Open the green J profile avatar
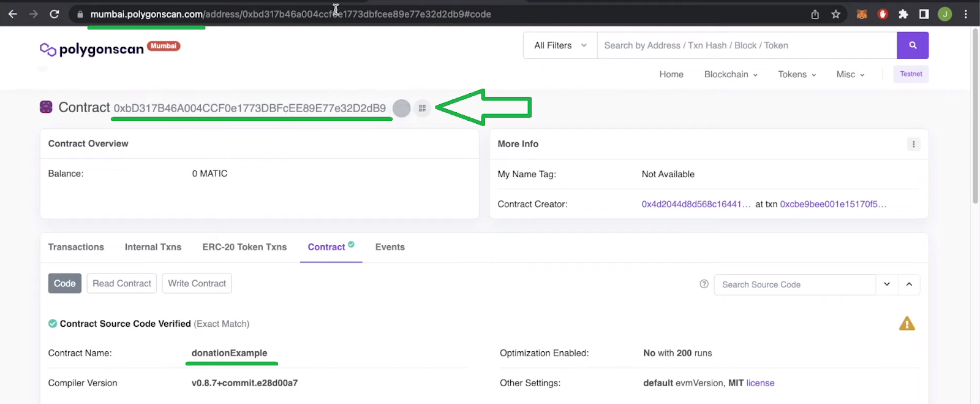The height and width of the screenshot is (404, 980). point(945,13)
